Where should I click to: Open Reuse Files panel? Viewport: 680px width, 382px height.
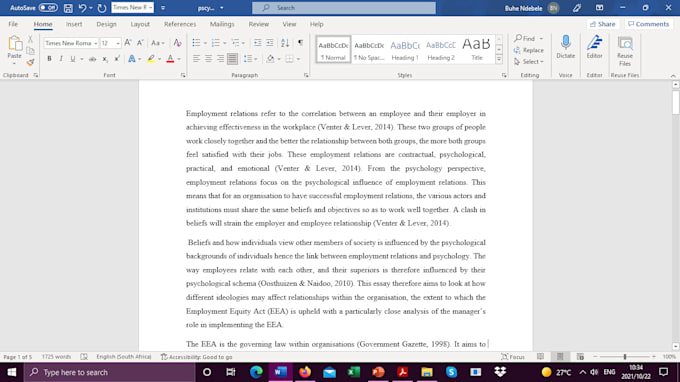[x=625, y=51]
